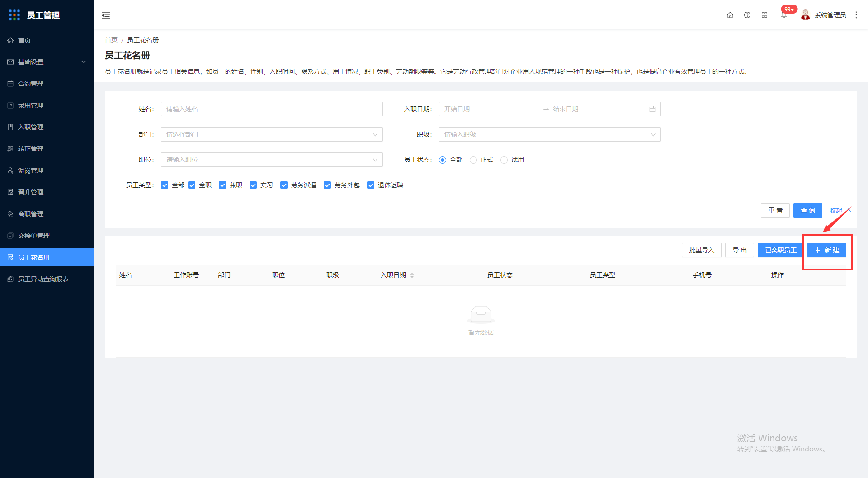Toggle the 劳务外包 checkbox
The image size is (868, 478).
pyautogui.click(x=327, y=185)
